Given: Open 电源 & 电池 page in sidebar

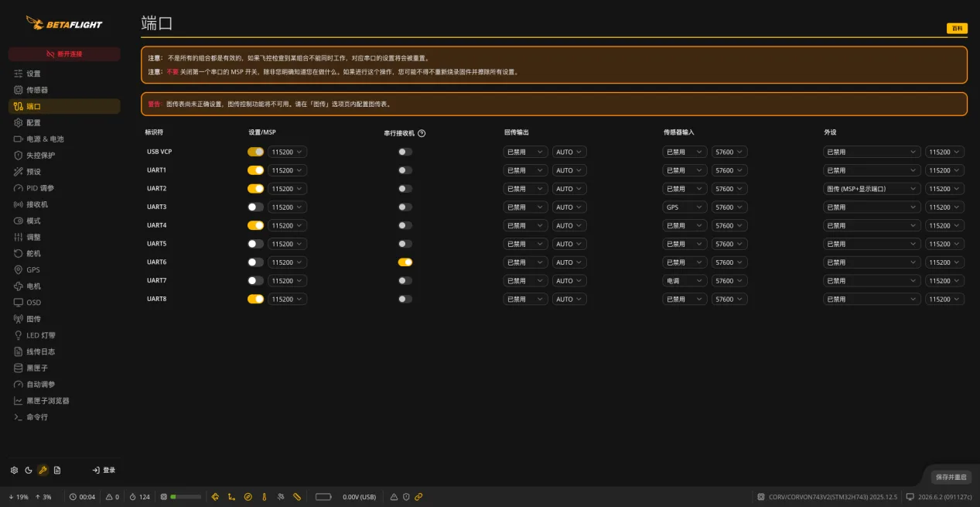Looking at the screenshot, I should (x=64, y=139).
